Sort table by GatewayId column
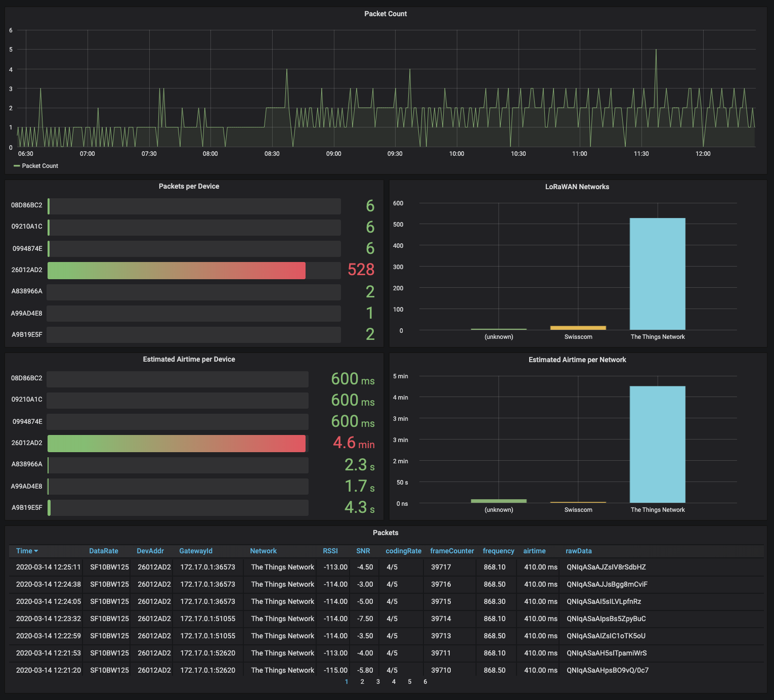The width and height of the screenshot is (774, 700). (196, 551)
